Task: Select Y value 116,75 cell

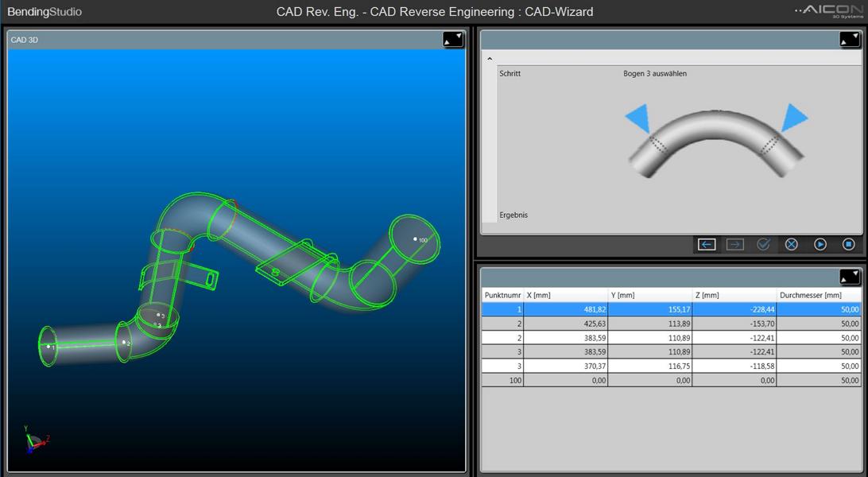Action: (x=650, y=366)
